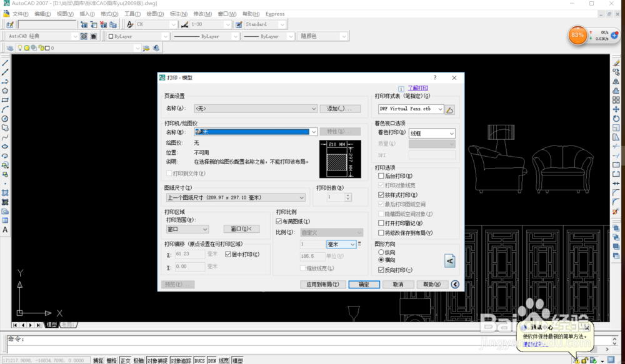The width and height of the screenshot is (625, 364).
Task: Select the Move tool in modify toolbar
Action: [616, 109]
